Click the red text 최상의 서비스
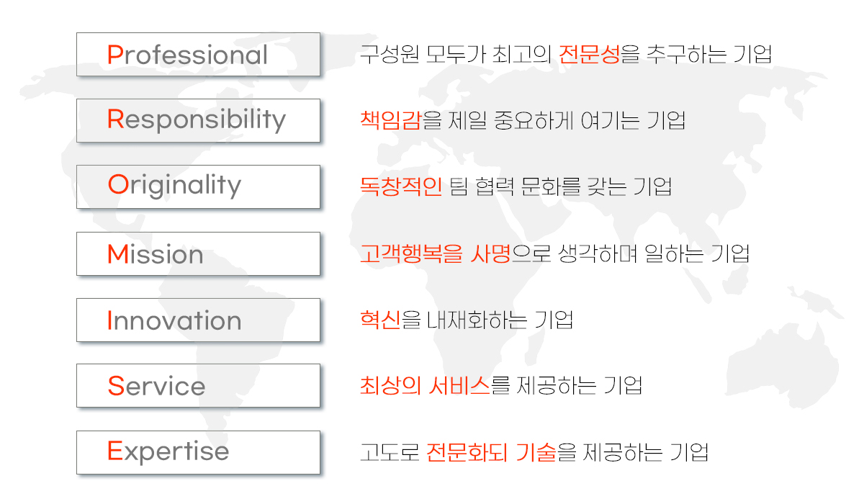Screen dimensions: 864x504 pyautogui.click(x=425, y=386)
